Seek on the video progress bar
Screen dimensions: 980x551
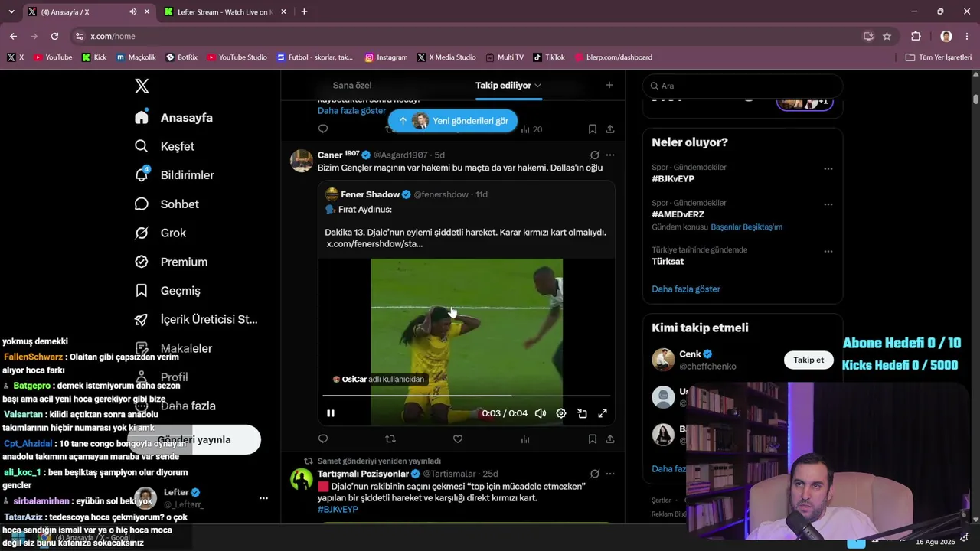pos(466,396)
